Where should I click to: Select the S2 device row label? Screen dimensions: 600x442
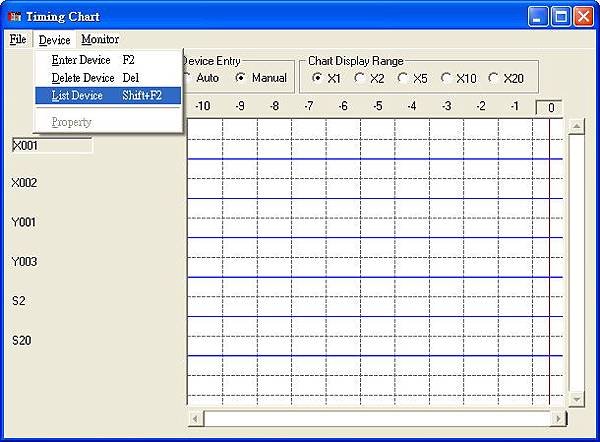coord(19,301)
